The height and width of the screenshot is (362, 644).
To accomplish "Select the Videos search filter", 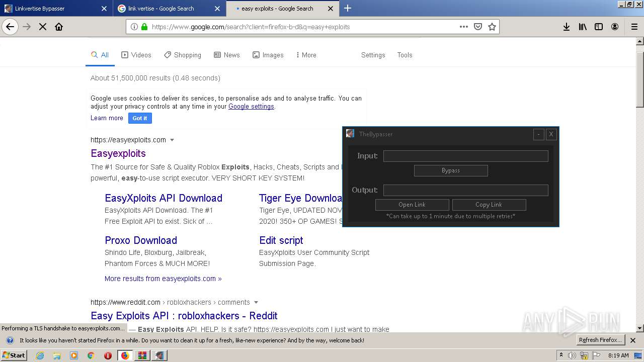I will (x=136, y=55).
